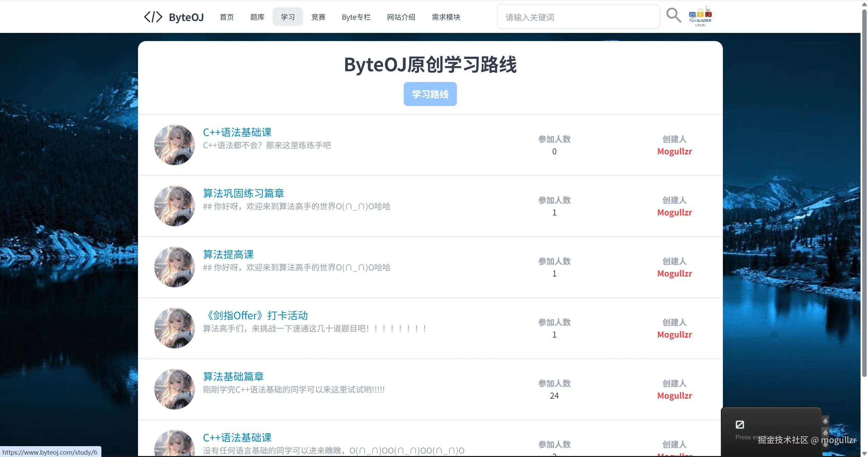Screen dimensions: 868x457
Task: Click the top bomb icon beside popup
Action: click(x=825, y=421)
